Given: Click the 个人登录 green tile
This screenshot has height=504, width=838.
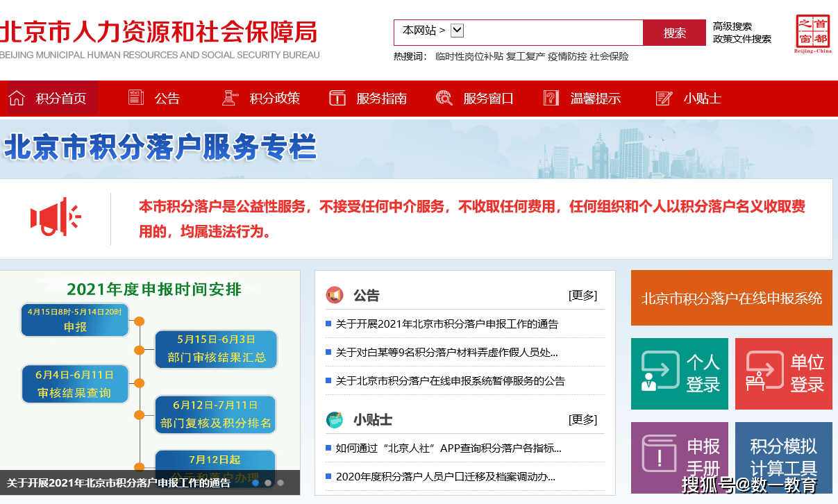Looking at the screenshot, I should (x=679, y=373).
